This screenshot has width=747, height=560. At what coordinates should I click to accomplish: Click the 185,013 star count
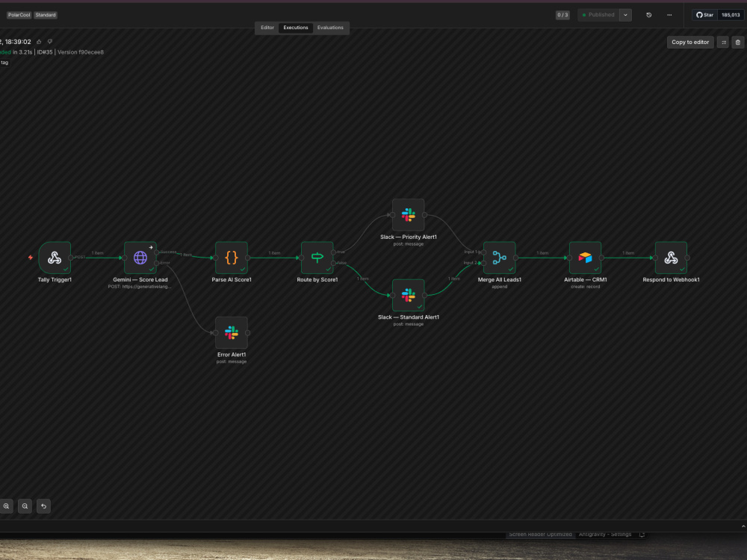pos(731,15)
